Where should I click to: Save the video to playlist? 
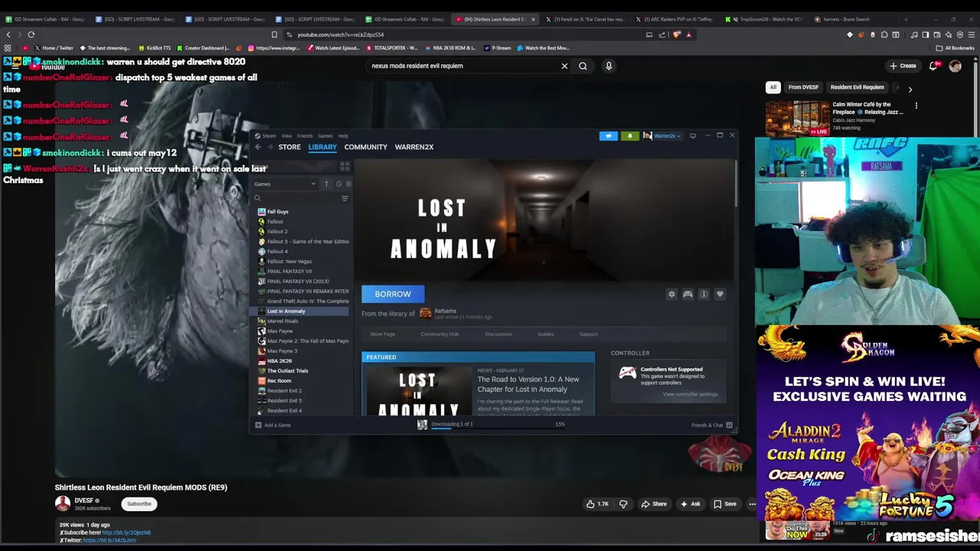724,504
